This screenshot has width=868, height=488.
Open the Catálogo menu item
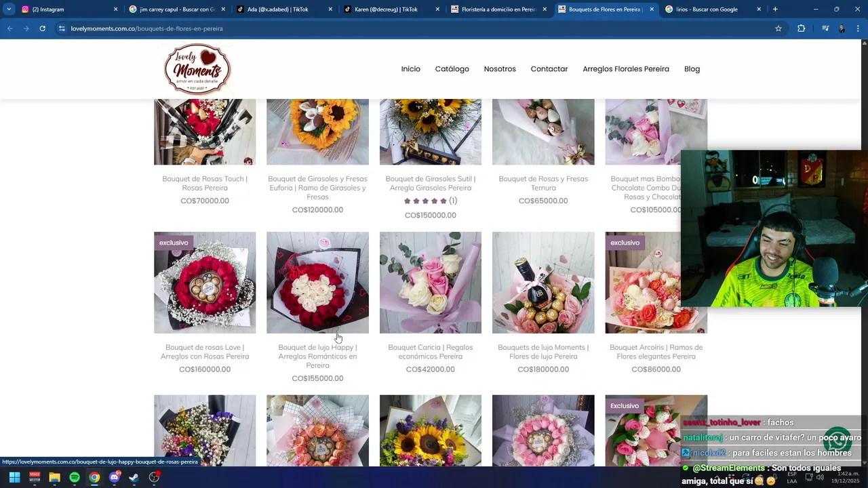coord(452,69)
